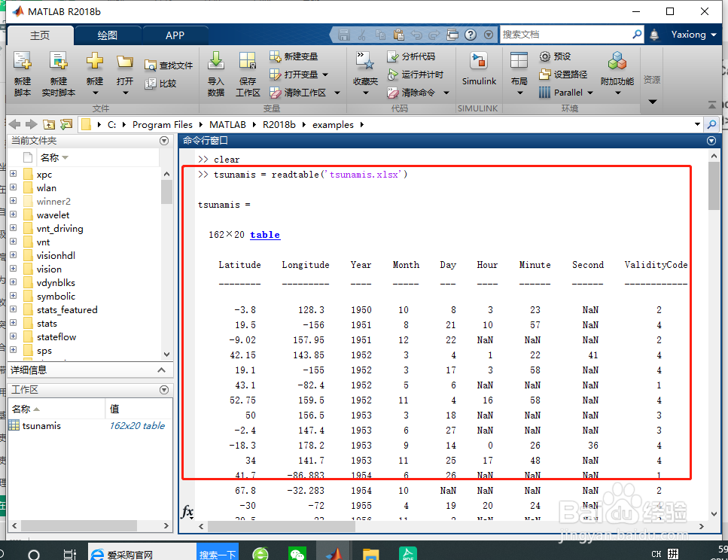Viewport: 728px width, 560px height.
Task: Open 预设 (Preferences)
Action: 556,56
